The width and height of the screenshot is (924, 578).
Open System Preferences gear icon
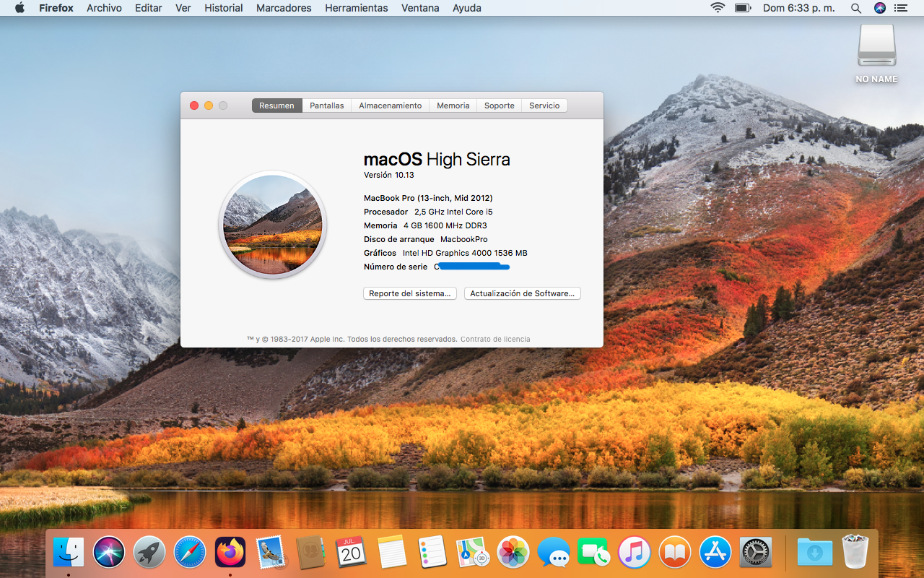click(x=756, y=553)
